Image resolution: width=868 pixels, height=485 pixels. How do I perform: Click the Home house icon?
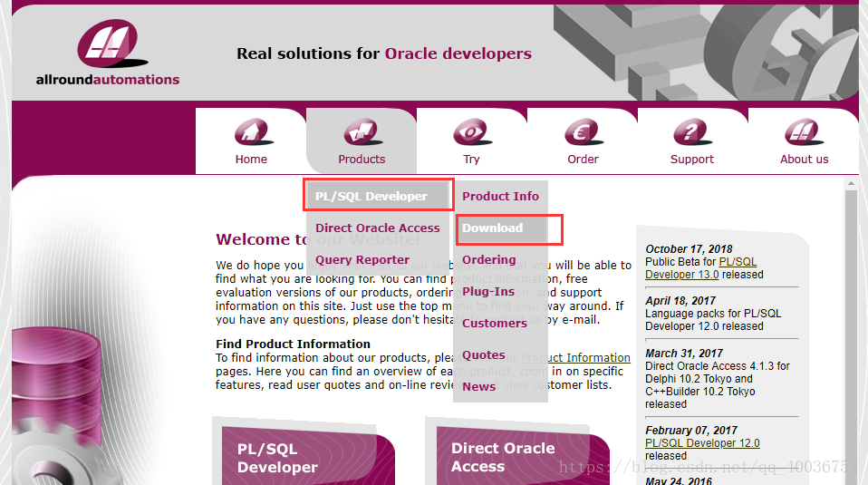pos(253,131)
